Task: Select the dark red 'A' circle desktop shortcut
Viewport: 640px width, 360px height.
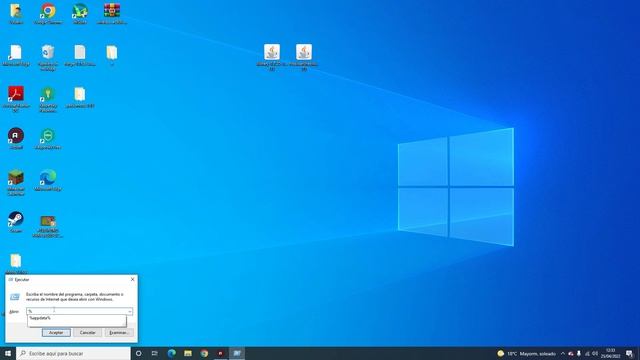Action: (16, 138)
